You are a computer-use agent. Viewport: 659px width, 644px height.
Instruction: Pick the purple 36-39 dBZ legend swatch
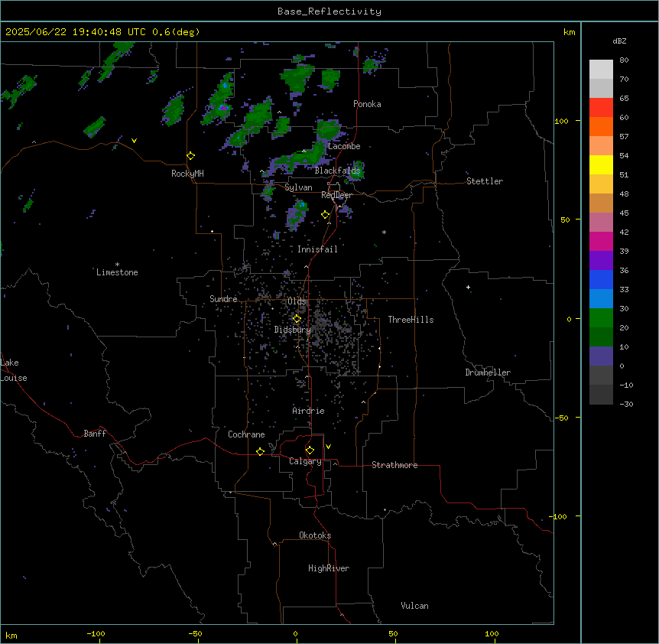click(601, 261)
